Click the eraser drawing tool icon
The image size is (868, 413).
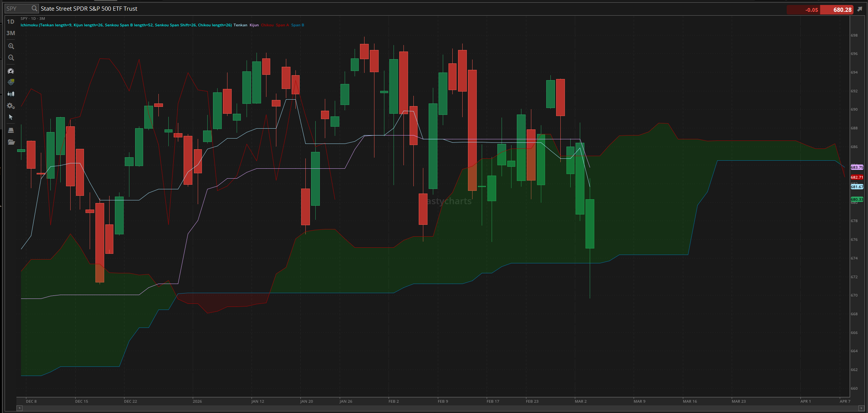(11, 131)
